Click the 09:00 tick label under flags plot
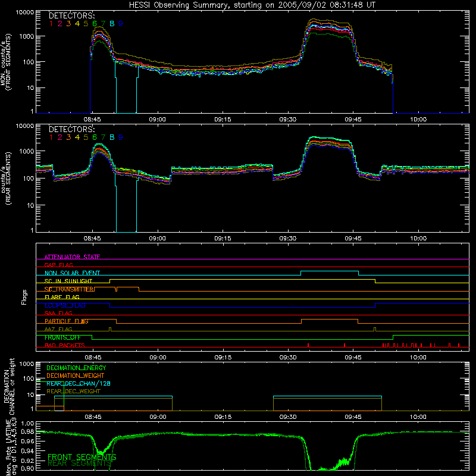 [x=158, y=358]
